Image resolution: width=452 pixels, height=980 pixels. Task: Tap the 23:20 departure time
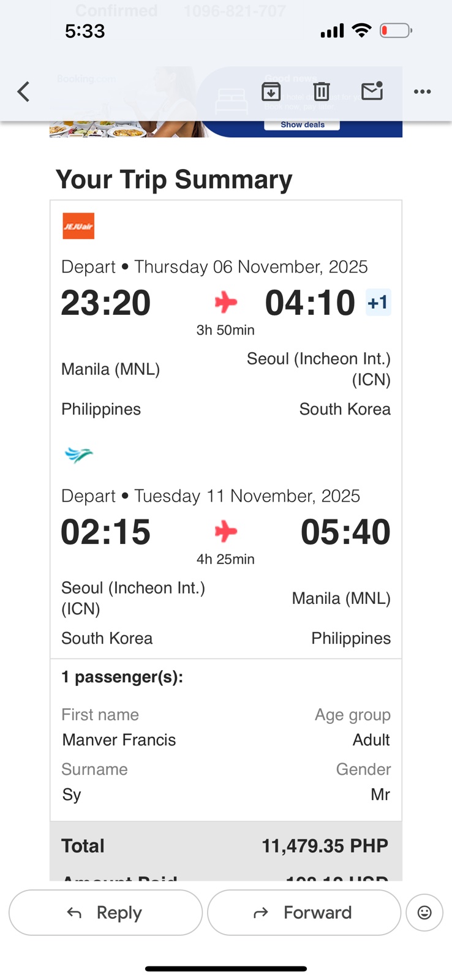106,303
